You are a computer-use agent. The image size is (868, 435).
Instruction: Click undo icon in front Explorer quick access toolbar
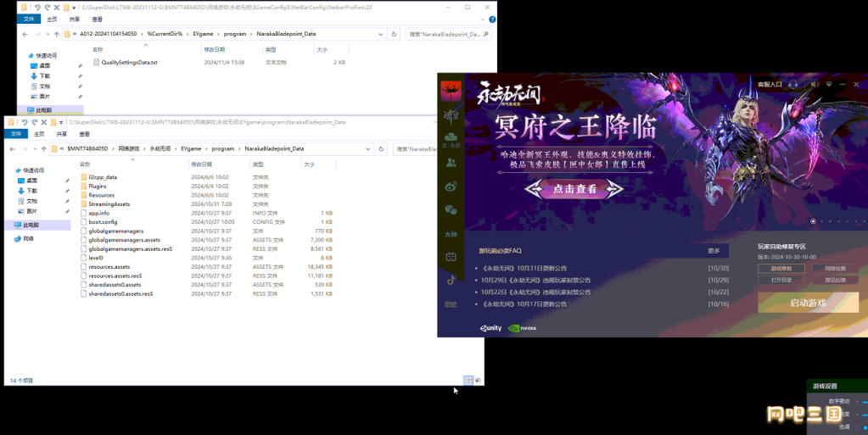click(25, 122)
